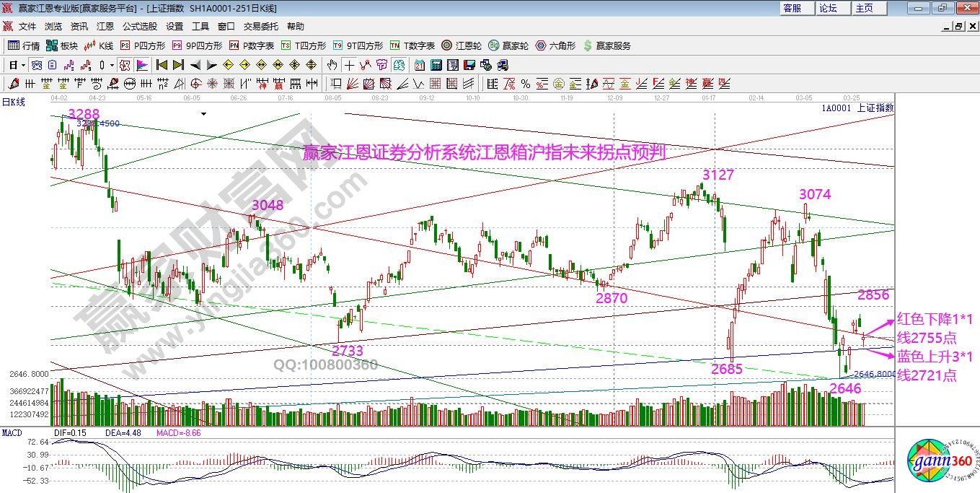This screenshot has height=493, width=980.
Task: Click the 论坛 forum button
Action: (828, 8)
